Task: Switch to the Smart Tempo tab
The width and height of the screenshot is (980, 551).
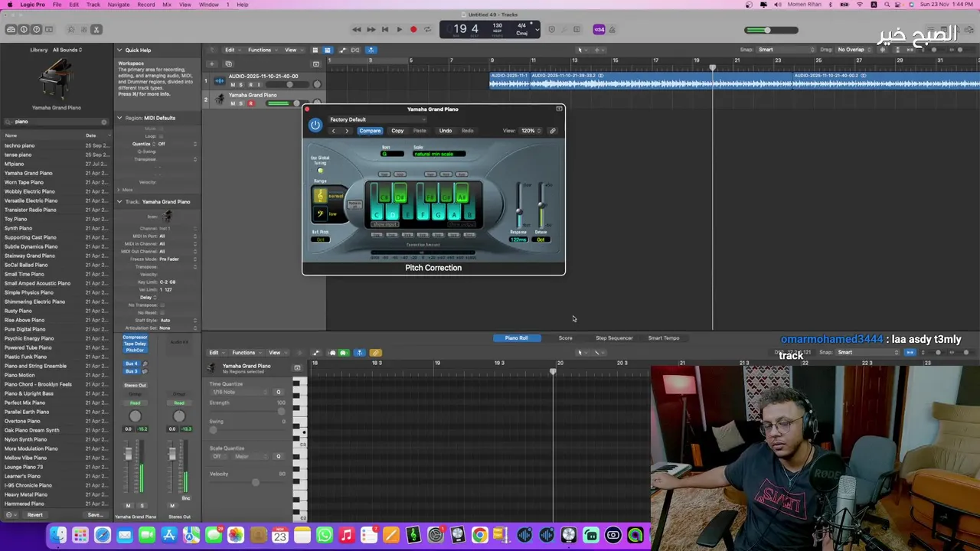Action: tap(664, 337)
